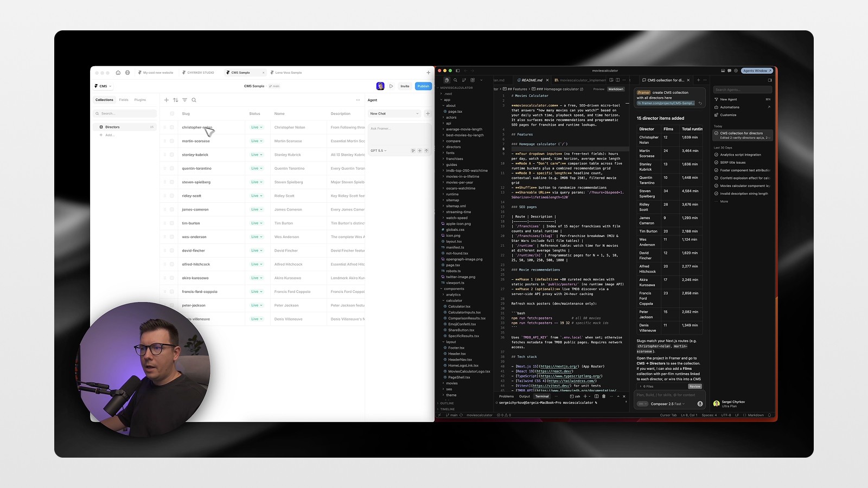Open the New Chat dropdown in Agent panel

pos(394,113)
